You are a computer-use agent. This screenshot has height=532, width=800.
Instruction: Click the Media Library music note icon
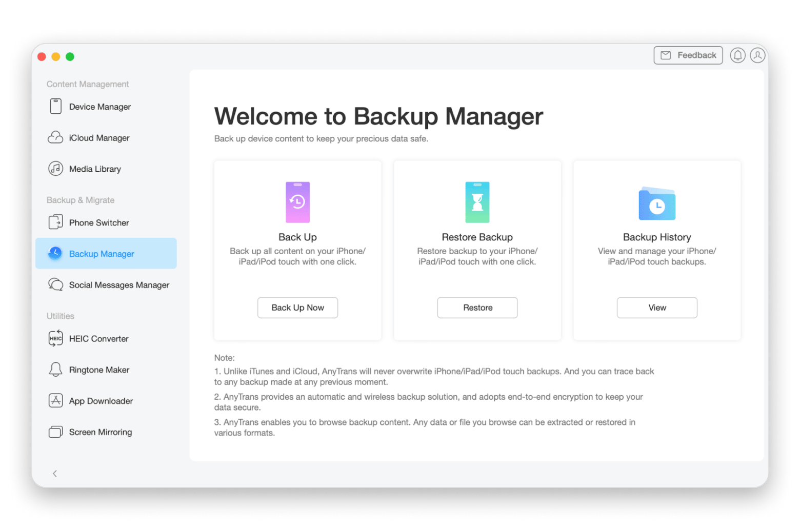[x=55, y=169]
